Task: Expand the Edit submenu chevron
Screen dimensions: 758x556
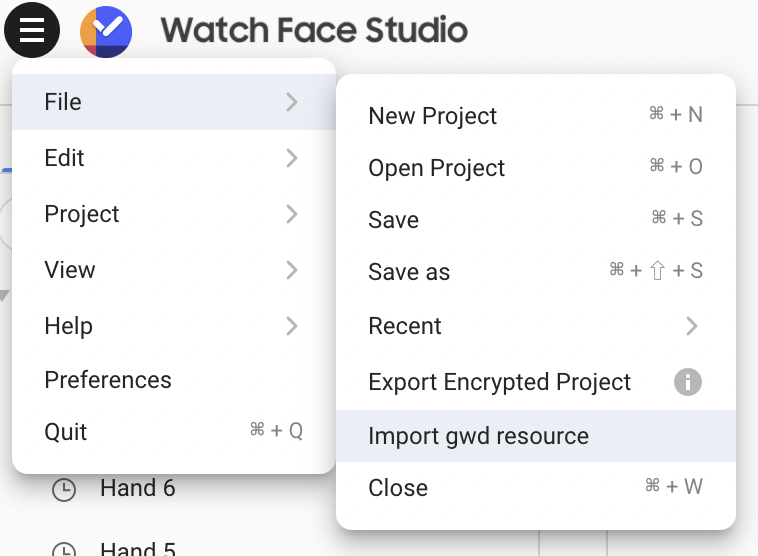Action: (291, 158)
